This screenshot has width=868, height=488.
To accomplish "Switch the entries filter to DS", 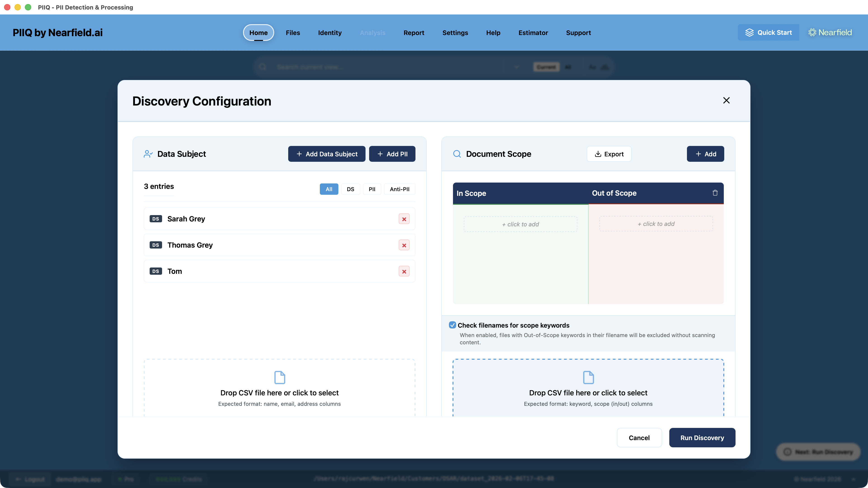I will coord(350,189).
